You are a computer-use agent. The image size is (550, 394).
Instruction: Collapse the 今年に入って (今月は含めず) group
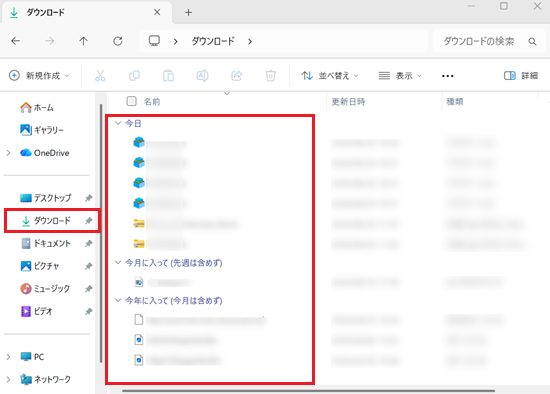[x=118, y=300]
